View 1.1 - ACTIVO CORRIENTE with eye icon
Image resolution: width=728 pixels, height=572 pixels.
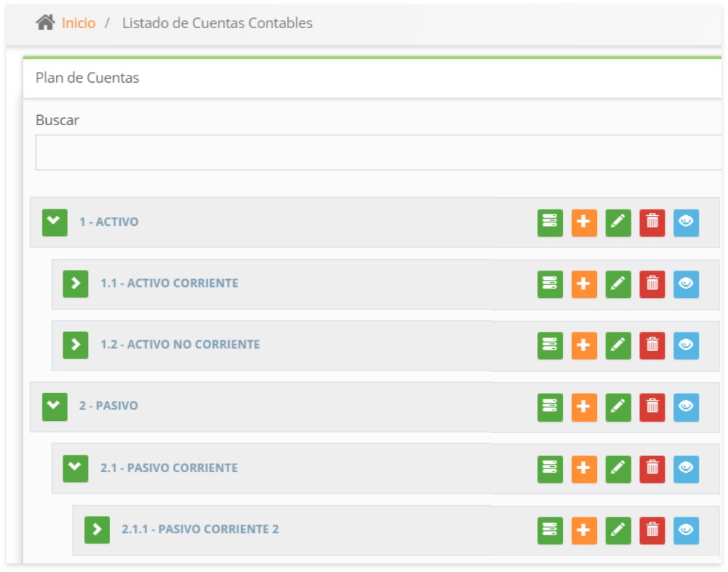686,284
